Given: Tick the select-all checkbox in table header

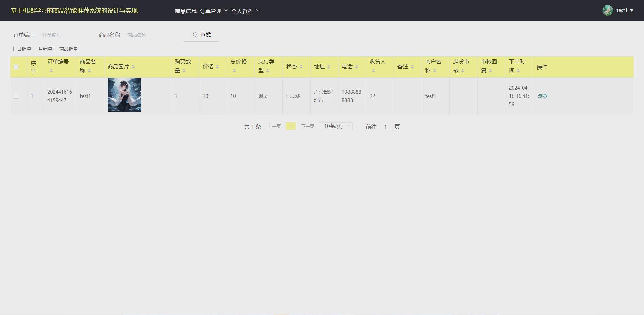Looking at the screenshot, I should (16, 67).
